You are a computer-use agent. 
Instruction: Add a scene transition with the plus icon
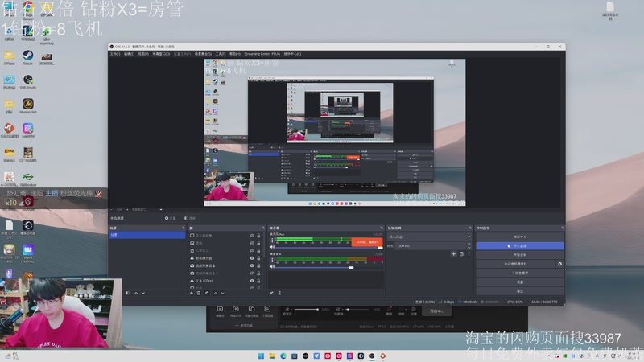[x=454, y=254]
